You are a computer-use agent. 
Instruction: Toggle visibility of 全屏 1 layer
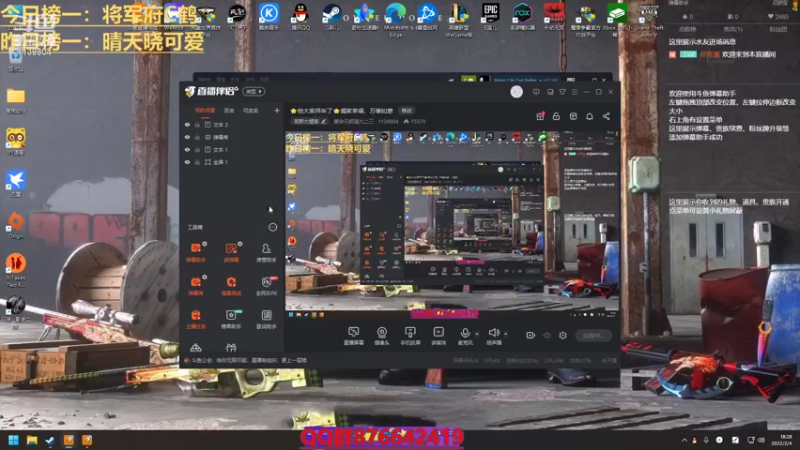(x=187, y=162)
